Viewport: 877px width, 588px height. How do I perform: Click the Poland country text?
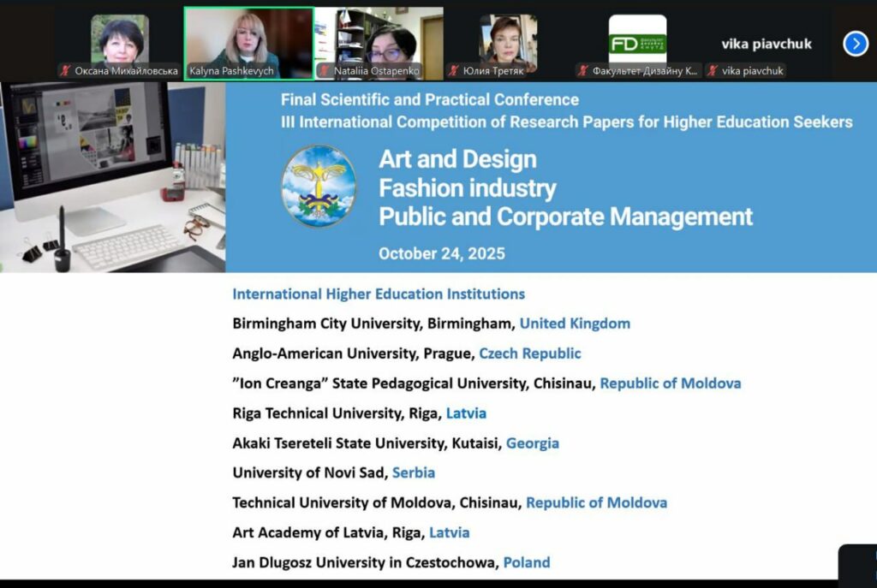526,562
